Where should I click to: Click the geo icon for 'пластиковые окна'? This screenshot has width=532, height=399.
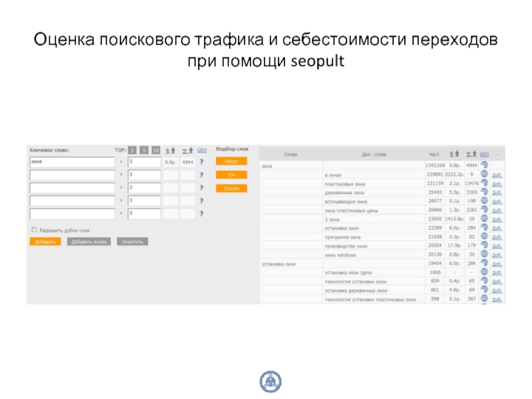point(484,183)
